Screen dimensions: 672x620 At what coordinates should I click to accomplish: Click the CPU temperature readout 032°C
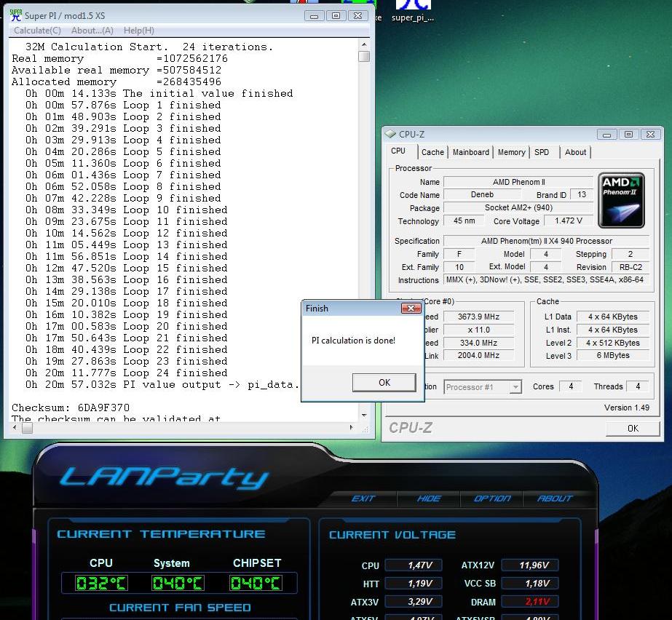coord(101,583)
